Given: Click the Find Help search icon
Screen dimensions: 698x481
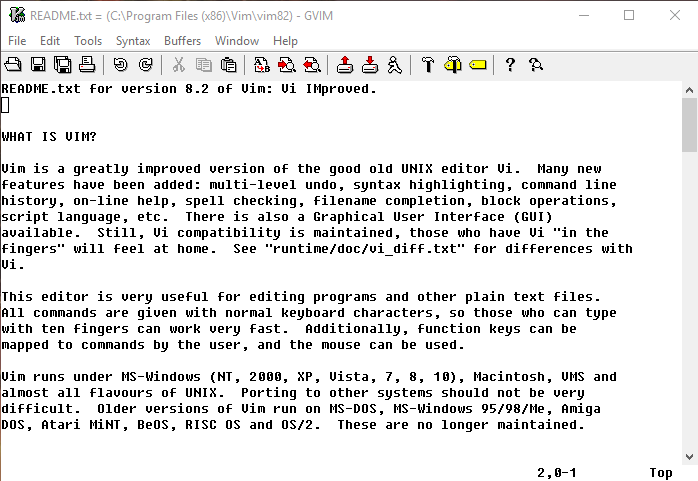Looking at the screenshot, I should tap(536, 65).
